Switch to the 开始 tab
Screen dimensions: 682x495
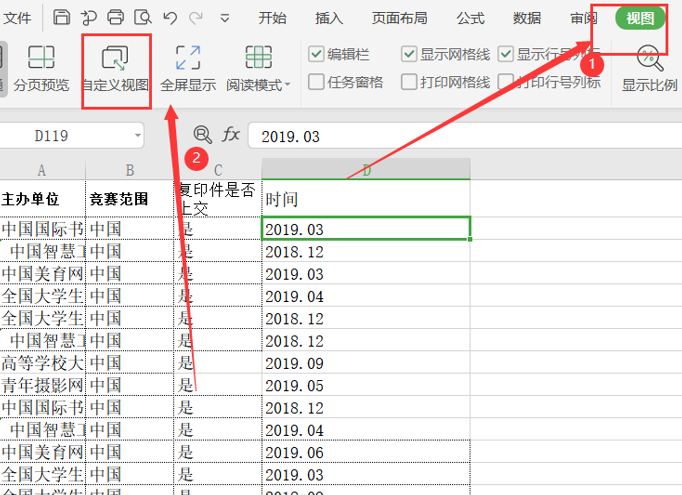pos(272,18)
